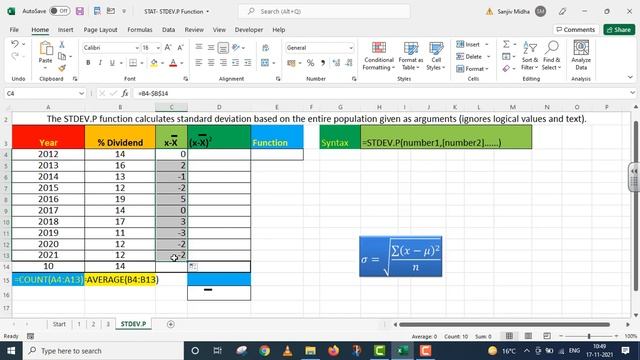Click the Cell Styles icon
Image resolution: width=640 pixels, height=360 pixels.
pos(436,48)
